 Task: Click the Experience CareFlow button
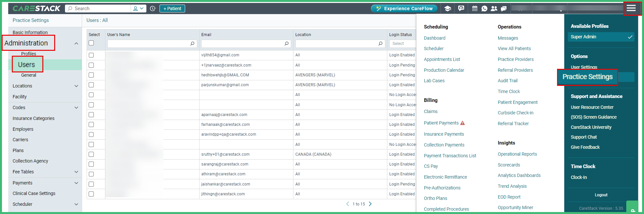point(404,9)
